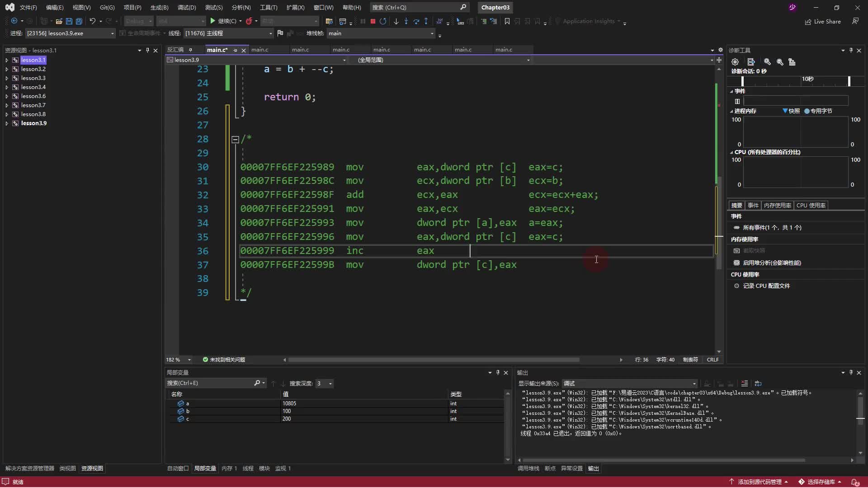This screenshot has height=488, width=868.
Task: Click the diagnostic timeline ruler
Action: click(x=796, y=81)
